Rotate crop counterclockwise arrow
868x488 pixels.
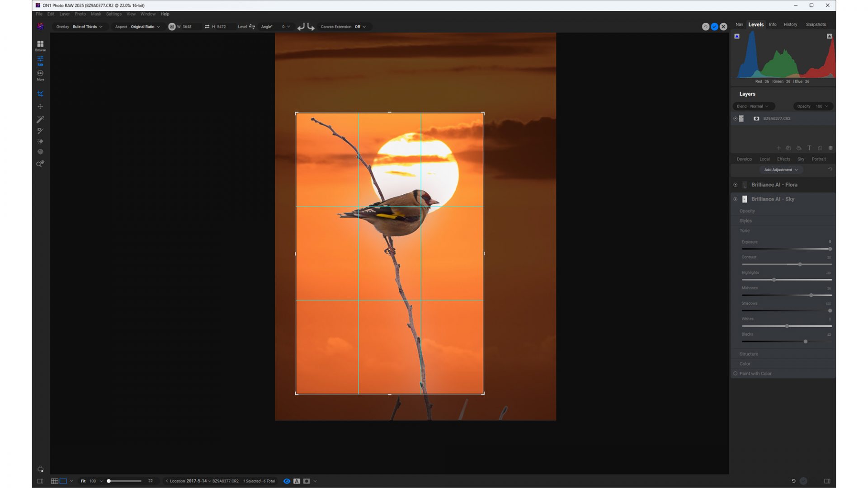point(301,27)
